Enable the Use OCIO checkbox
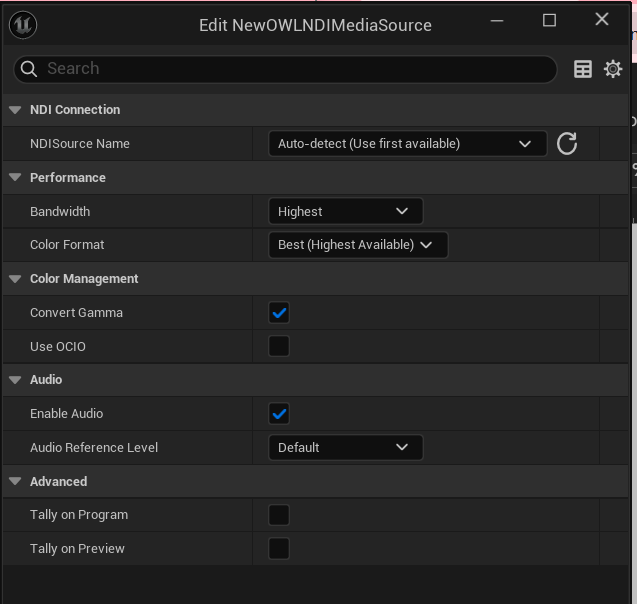The width and height of the screenshot is (637, 604). [279, 346]
